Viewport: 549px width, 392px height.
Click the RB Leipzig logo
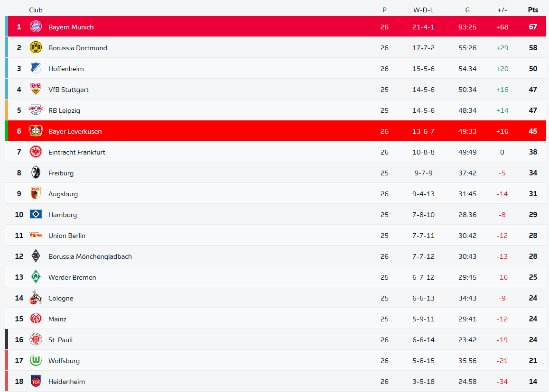(x=36, y=110)
